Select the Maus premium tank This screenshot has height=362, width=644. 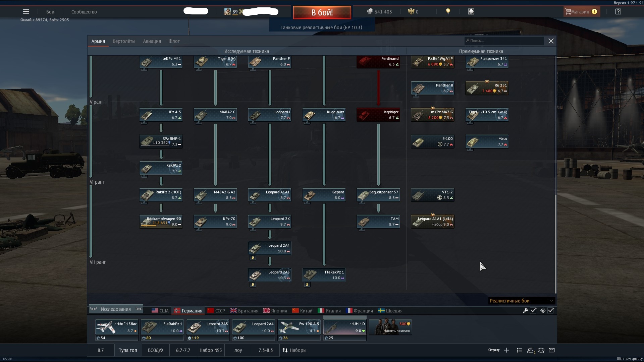[x=487, y=141]
